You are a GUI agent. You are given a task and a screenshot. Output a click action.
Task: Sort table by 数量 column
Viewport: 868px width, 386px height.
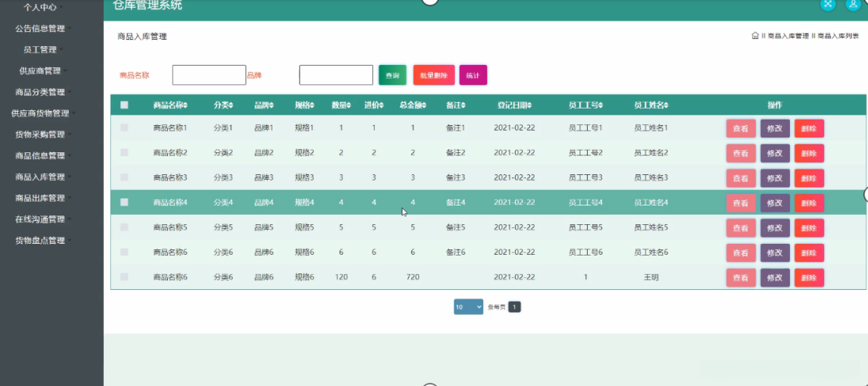341,105
